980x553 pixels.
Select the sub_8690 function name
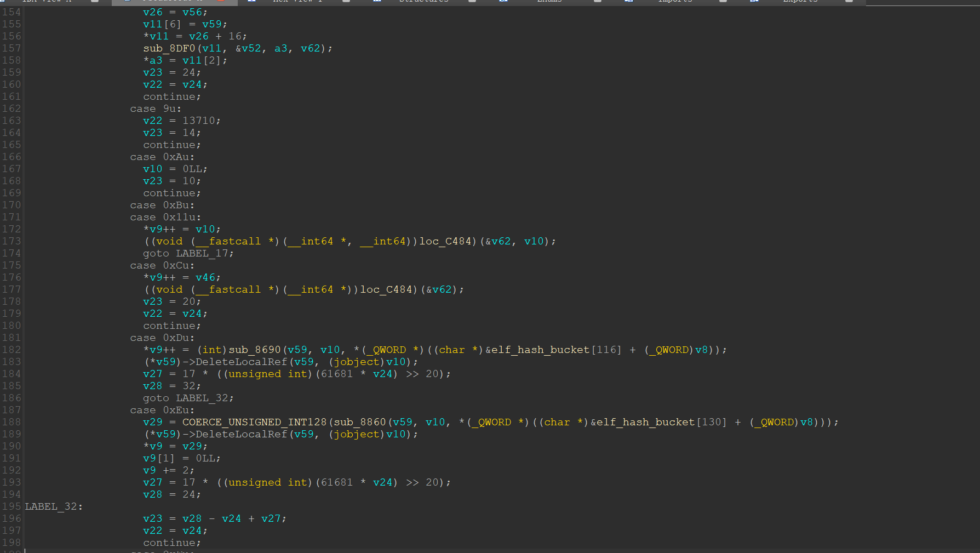[x=255, y=350]
